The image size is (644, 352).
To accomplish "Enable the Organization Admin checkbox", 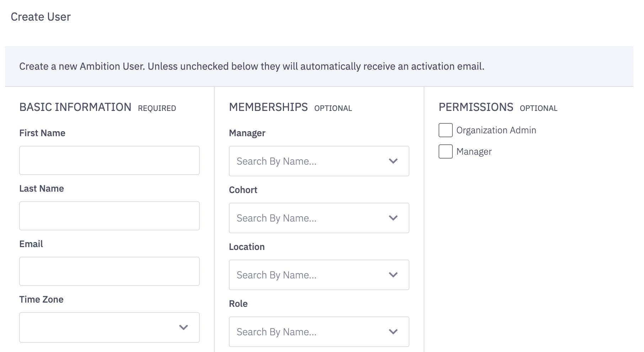I will click(445, 130).
